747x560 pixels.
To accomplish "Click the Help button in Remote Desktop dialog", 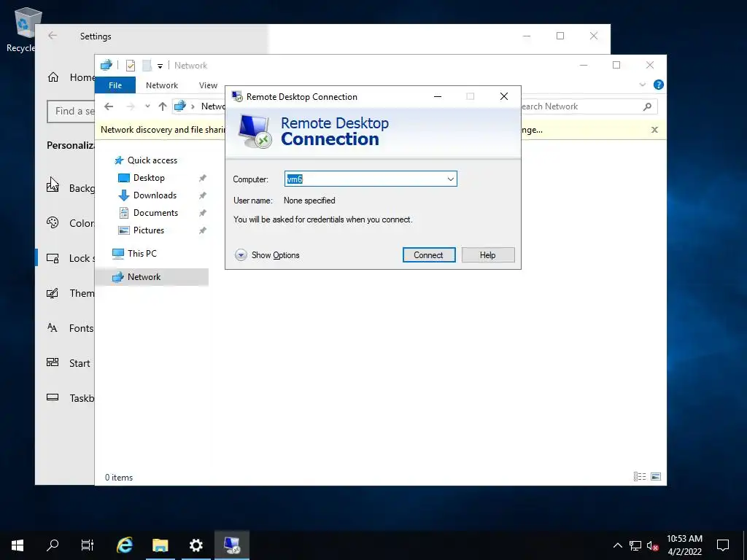I will click(x=488, y=254).
